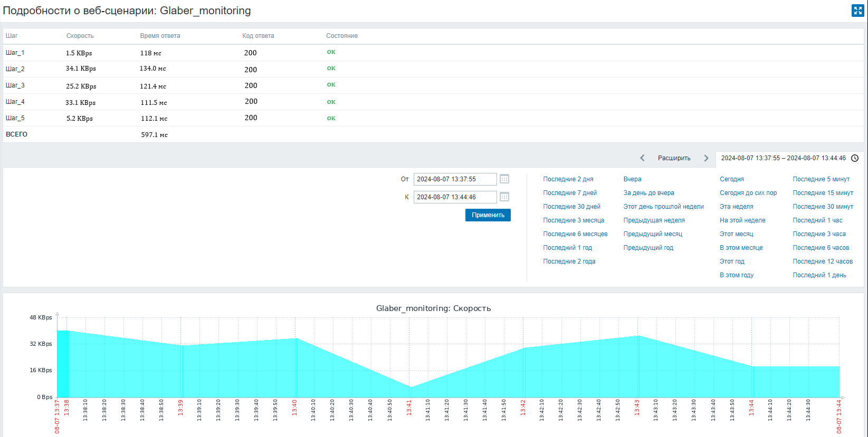
Task: Pick На этой неделе
Action: [742, 220]
